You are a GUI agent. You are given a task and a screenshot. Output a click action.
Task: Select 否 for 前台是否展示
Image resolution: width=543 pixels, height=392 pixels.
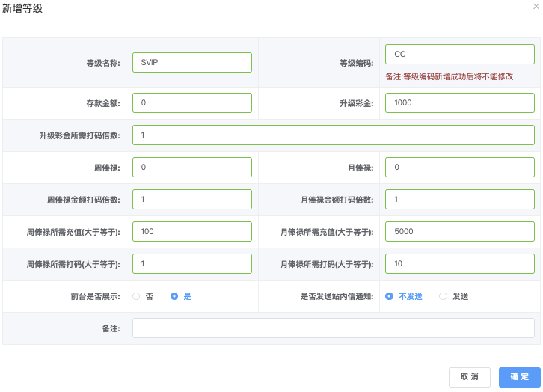[x=136, y=296]
